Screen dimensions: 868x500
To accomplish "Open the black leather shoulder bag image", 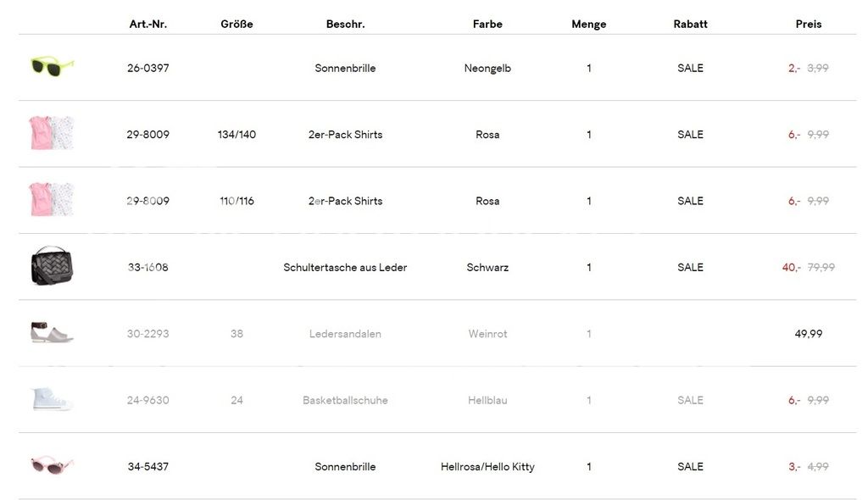I will pos(53,266).
